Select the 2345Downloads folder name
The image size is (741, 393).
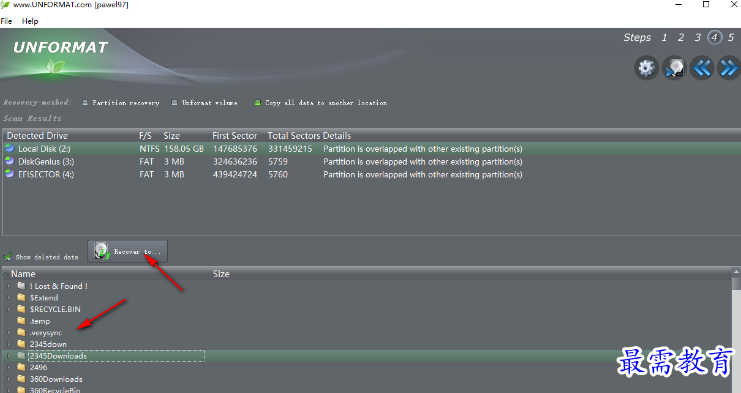(x=58, y=356)
